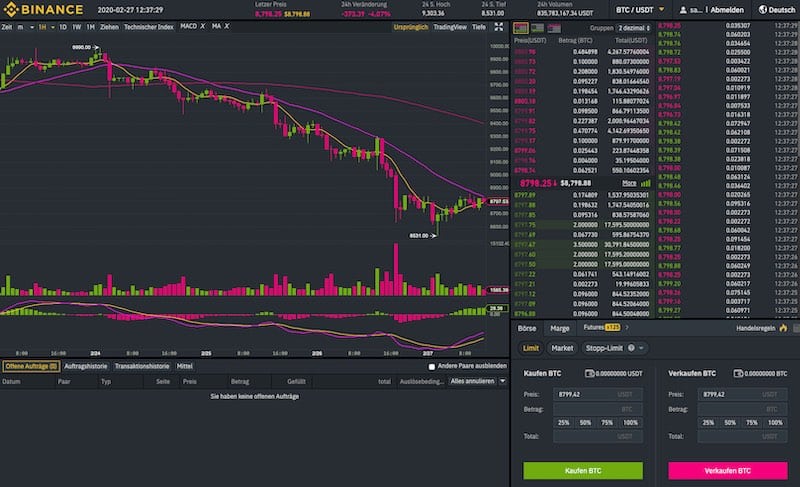
Task: Open the Mittel tab
Action: pyautogui.click(x=184, y=366)
